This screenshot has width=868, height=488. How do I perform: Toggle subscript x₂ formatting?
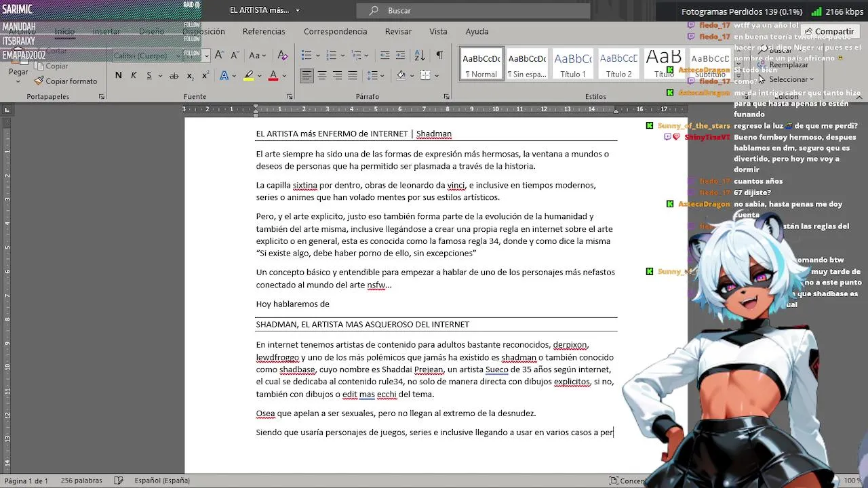tap(189, 75)
